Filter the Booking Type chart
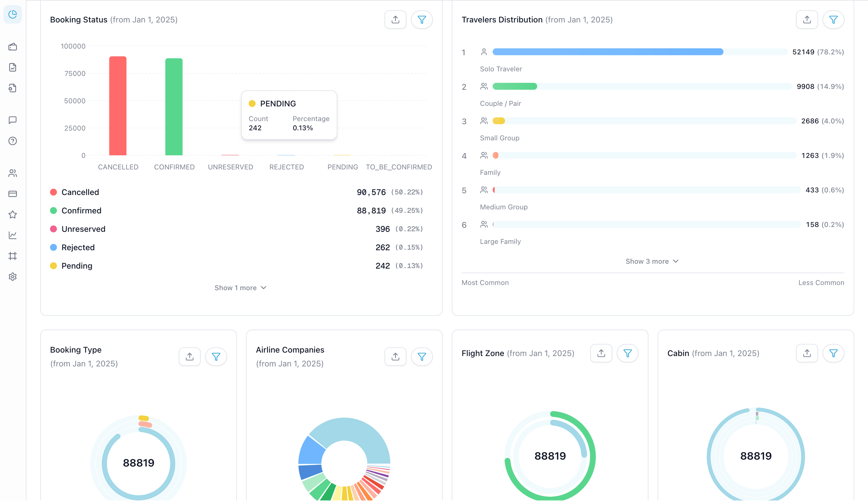The width and height of the screenshot is (868, 501). coord(216,357)
